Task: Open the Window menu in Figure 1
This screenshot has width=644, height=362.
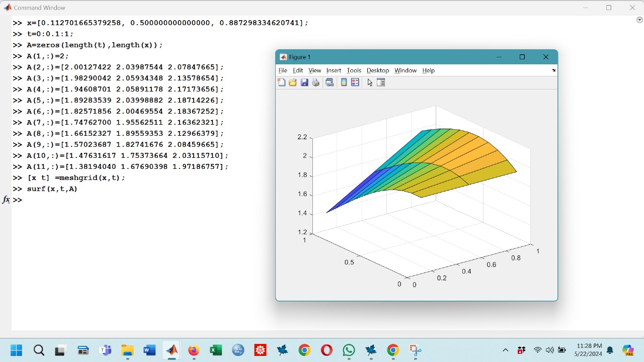Action: coord(406,70)
